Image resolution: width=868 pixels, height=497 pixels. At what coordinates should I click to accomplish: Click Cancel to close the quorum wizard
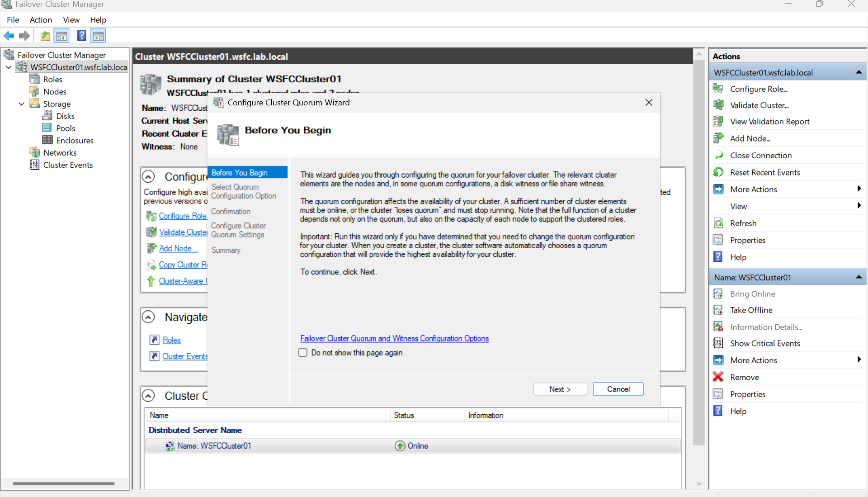[618, 389]
